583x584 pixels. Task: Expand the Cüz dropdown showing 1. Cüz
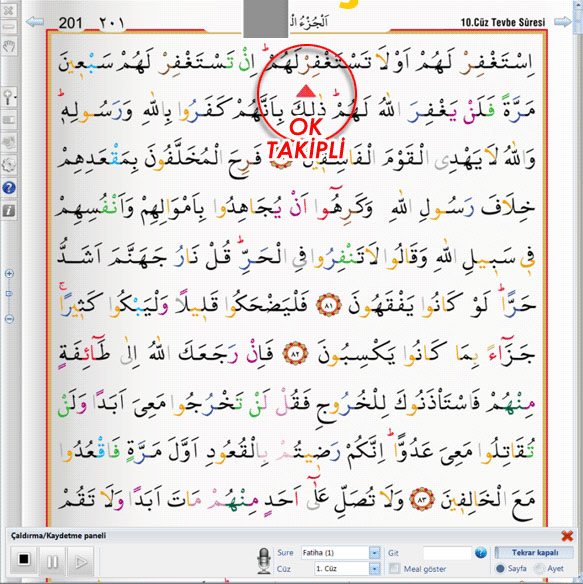coord(374,569)
